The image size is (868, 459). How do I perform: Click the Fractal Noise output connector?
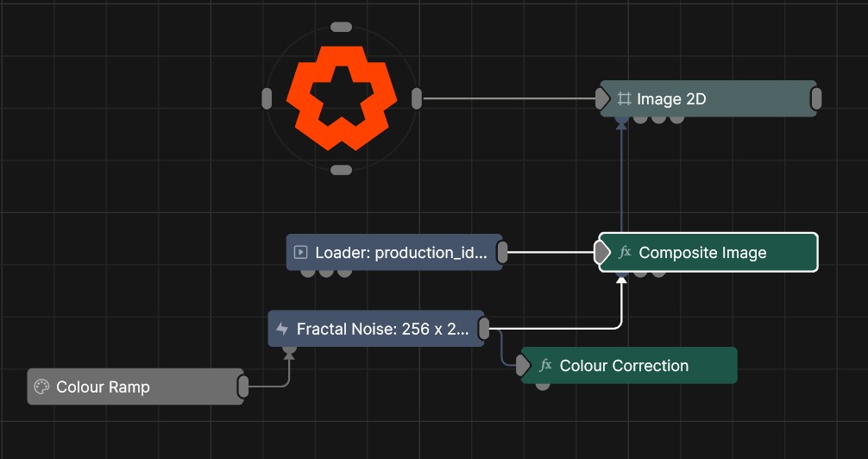(x=484, y=328)
